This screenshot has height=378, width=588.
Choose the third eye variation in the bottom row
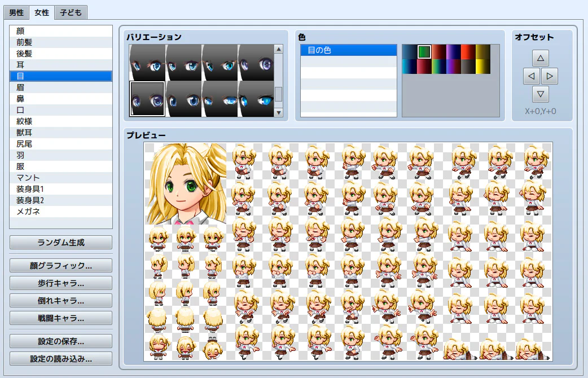click(x=220, y=99)
